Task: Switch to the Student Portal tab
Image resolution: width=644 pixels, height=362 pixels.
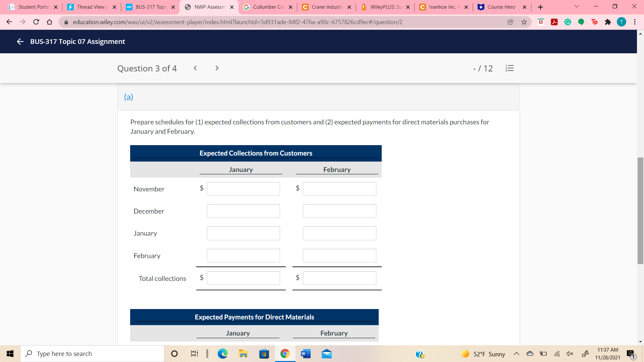Action: (x=34, y=7)
